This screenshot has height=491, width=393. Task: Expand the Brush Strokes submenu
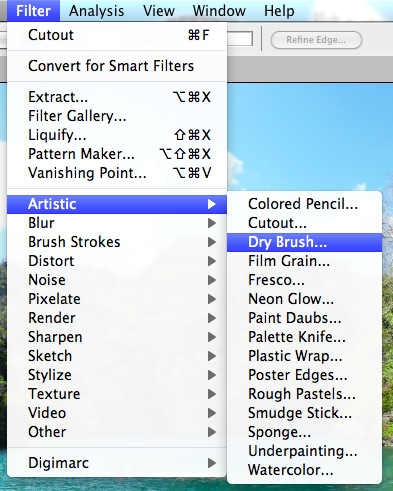click(x=117, y=242)
